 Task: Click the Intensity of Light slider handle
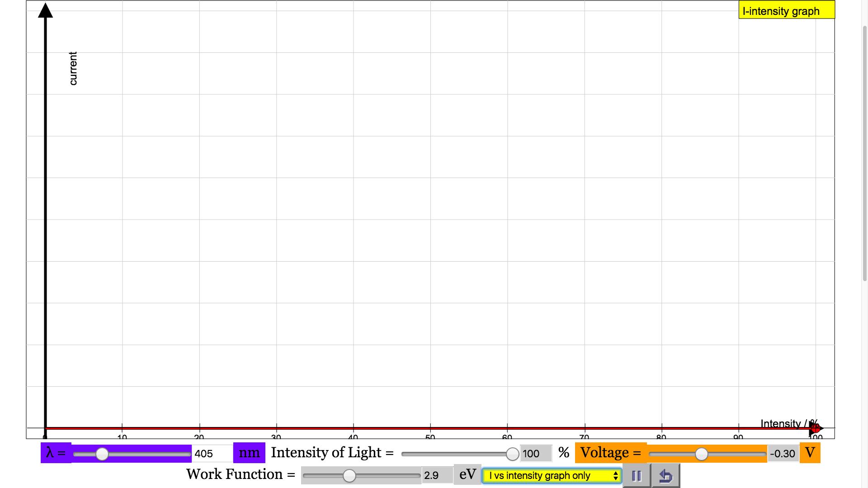point(512,454)
